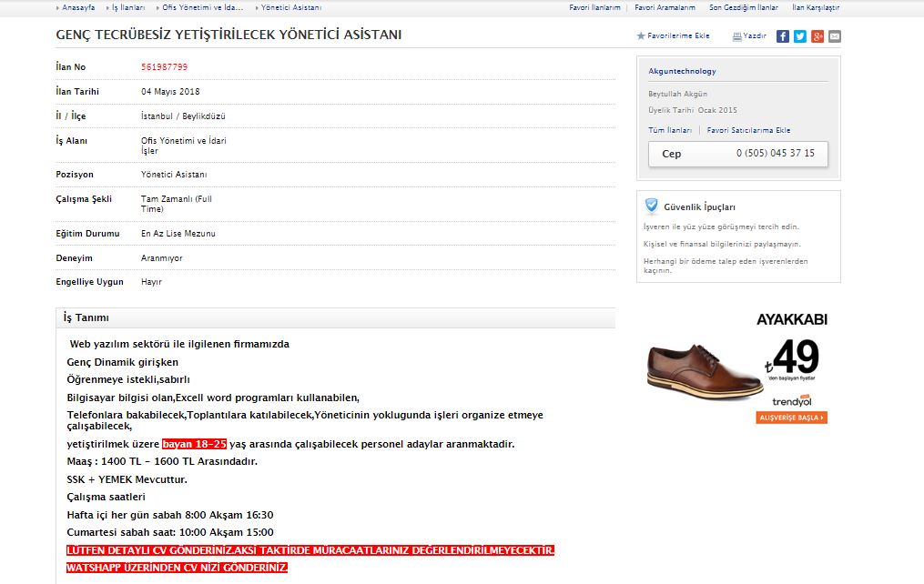
Task: Click the printer icon beside Yazdır
Action: [736, 36]
